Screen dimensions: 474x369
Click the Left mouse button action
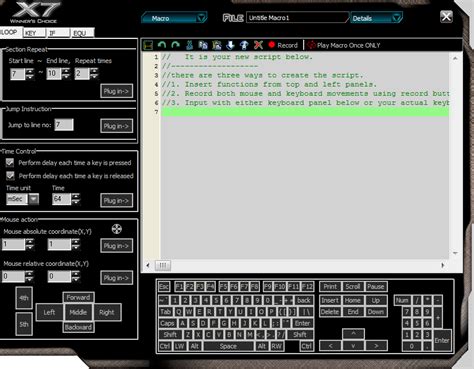tap(49, 312)
